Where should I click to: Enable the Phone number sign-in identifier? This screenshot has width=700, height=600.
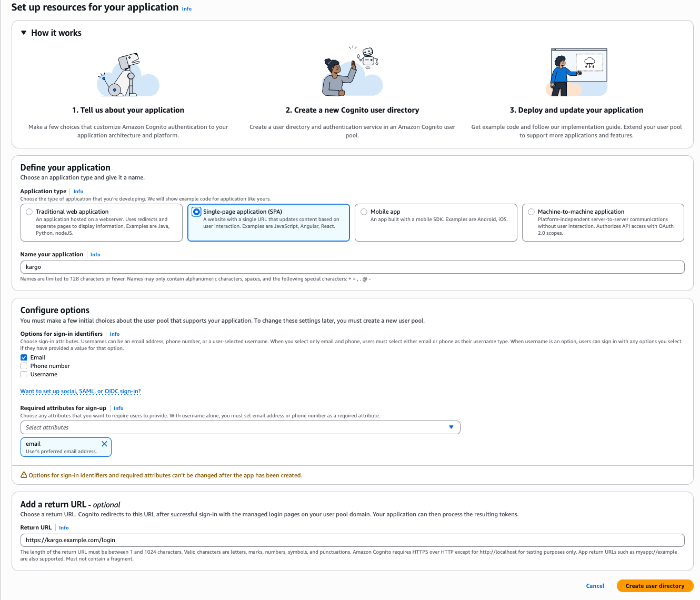(24, 366)
